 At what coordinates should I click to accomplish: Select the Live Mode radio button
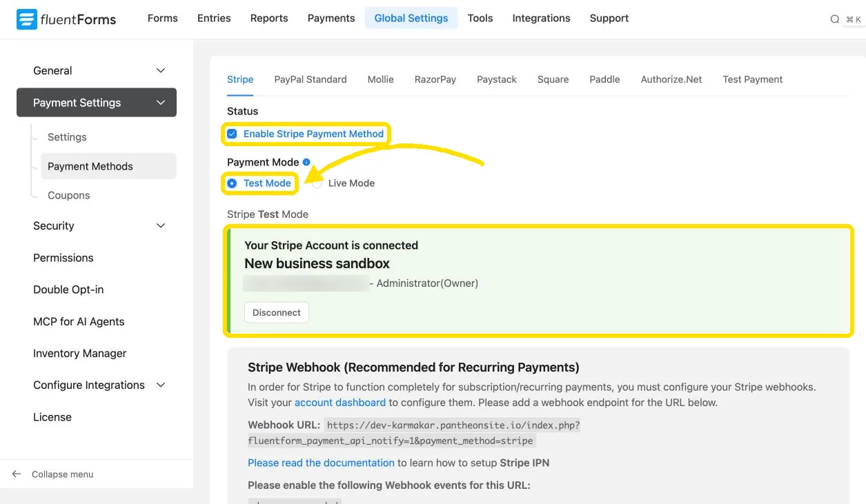tap(317, 183)
